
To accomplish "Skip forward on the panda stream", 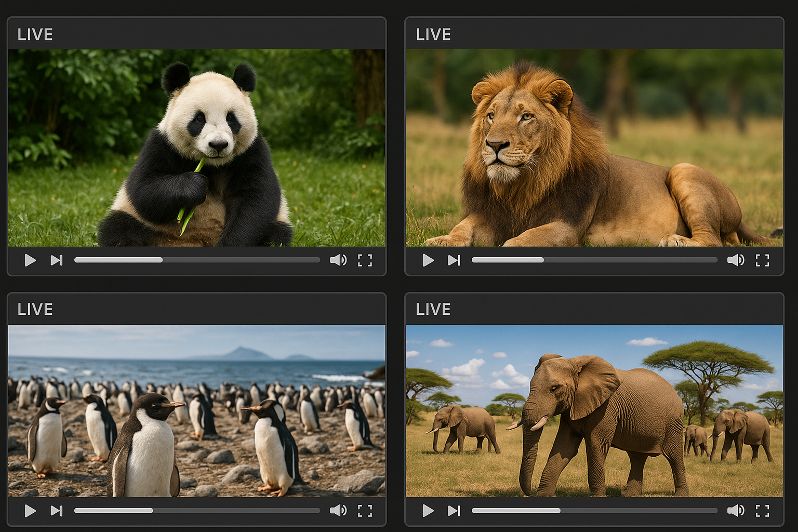I will click(56, 260).
